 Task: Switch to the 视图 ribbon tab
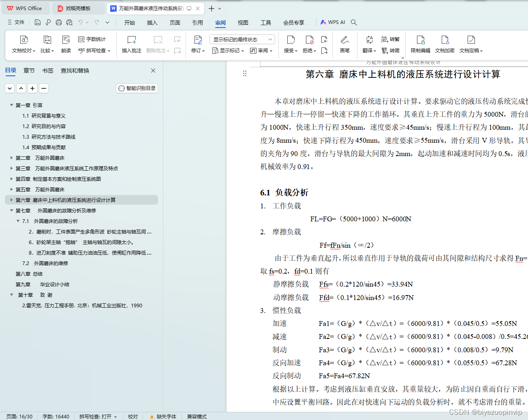243,23
